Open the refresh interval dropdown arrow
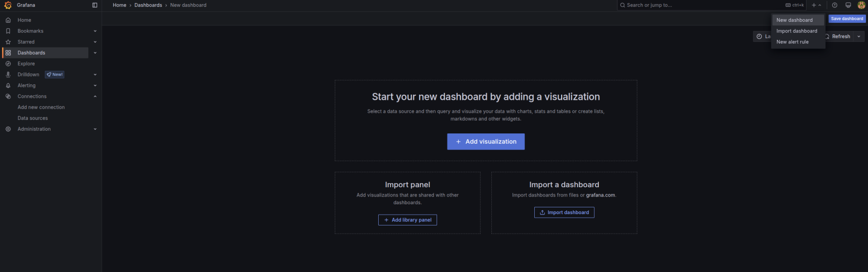Screen dimensions: 868x272 point(859,37)
